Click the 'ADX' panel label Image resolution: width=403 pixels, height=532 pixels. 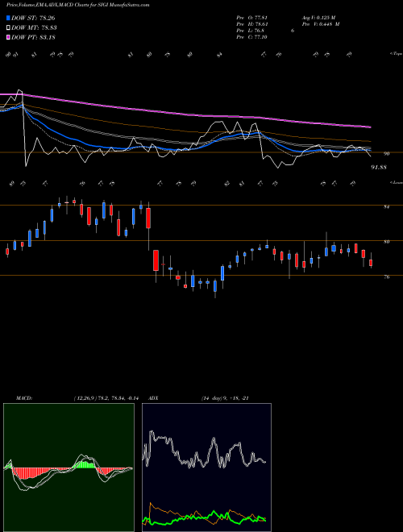(153, 398)
